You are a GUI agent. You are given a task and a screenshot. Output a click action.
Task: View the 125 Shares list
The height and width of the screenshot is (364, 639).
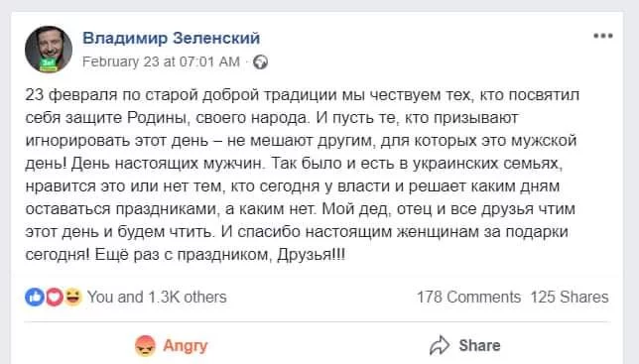click(570, 298)
